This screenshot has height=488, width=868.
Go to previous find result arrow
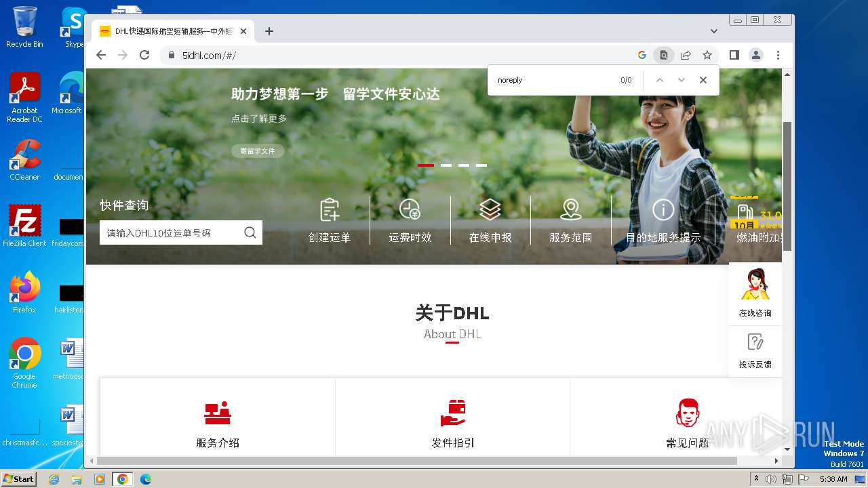point(660,80)
